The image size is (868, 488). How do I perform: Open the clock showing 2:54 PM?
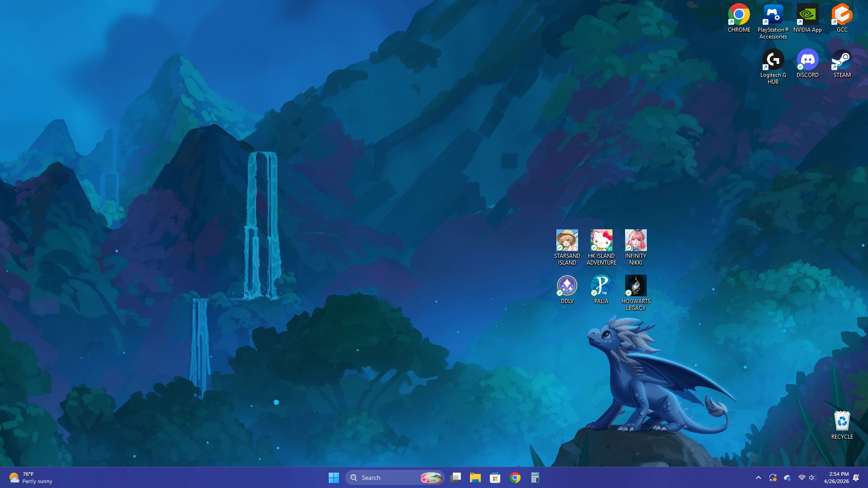tap(836, 478)
